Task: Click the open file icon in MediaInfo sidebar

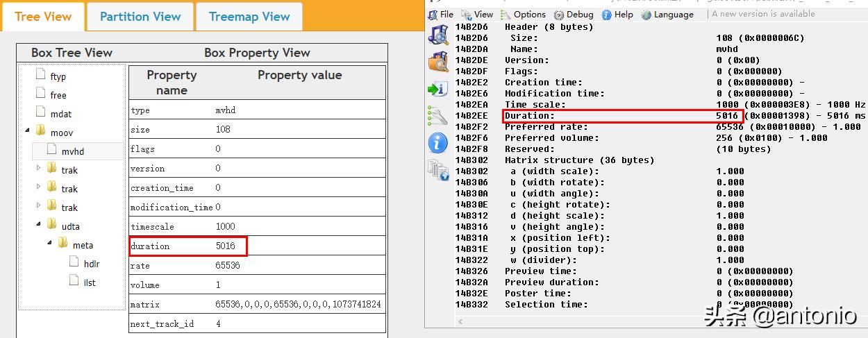Action: (438, 34)
